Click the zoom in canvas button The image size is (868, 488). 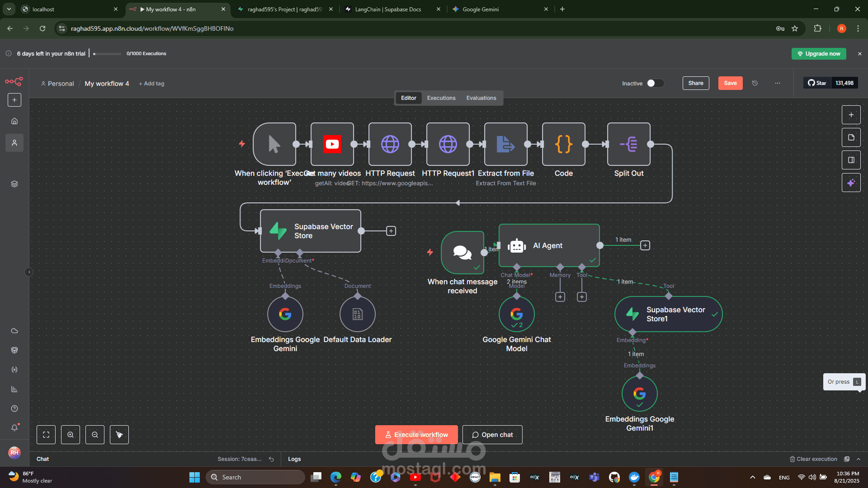click(71, 435)
